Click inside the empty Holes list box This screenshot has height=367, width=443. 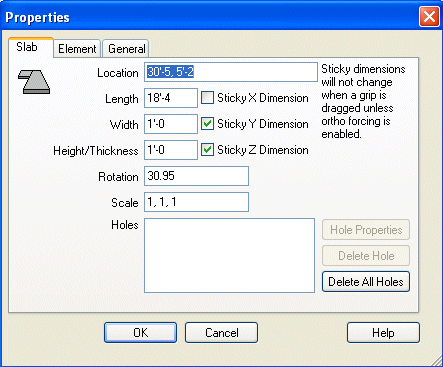(229, 256)
